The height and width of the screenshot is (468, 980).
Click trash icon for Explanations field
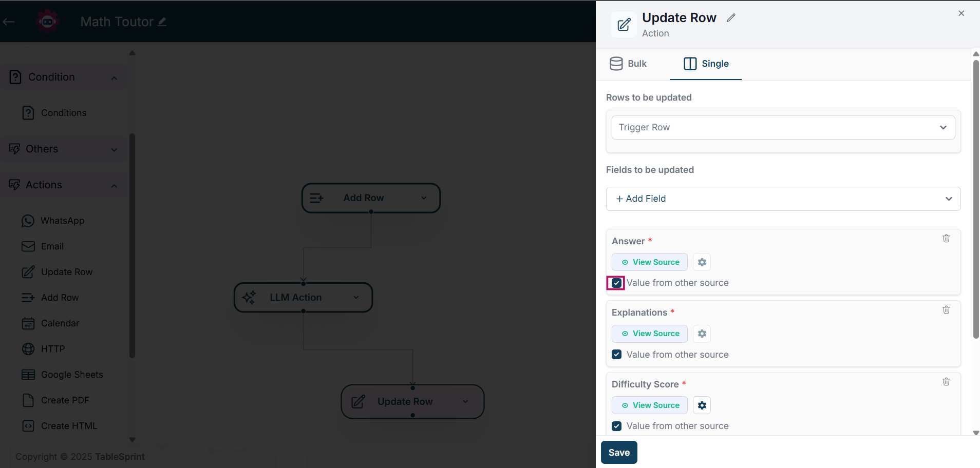[946, 310]
